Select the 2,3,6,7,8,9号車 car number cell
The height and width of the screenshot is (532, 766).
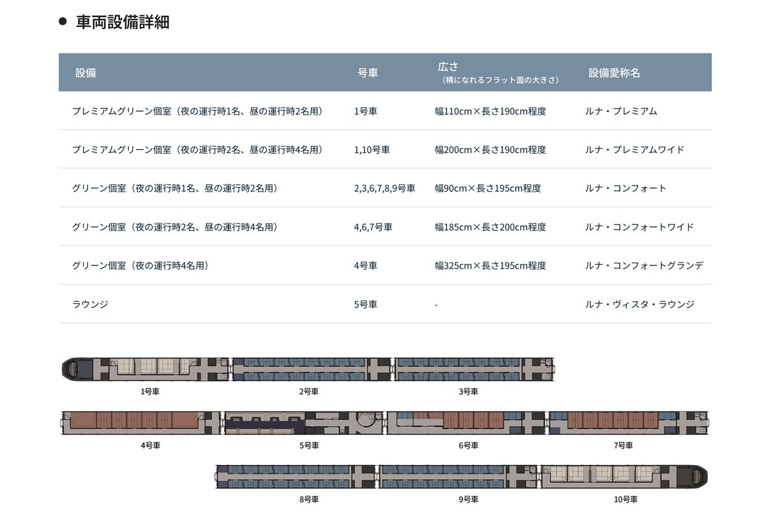385,188
